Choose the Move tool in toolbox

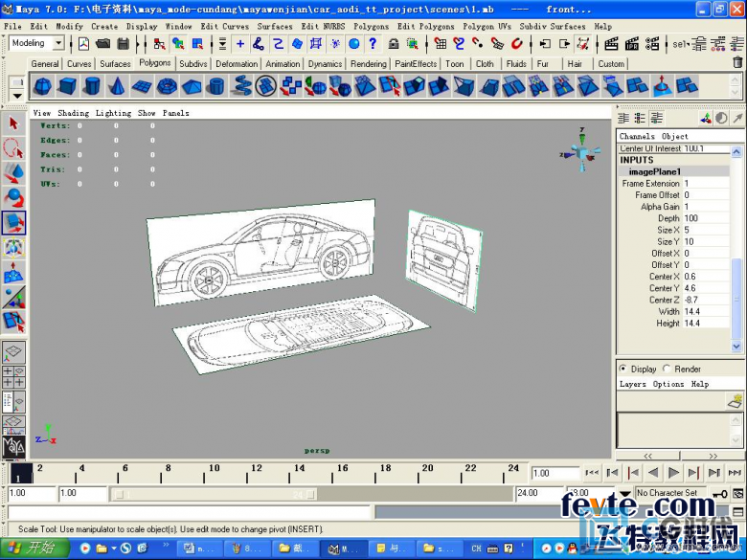point(13,173)
